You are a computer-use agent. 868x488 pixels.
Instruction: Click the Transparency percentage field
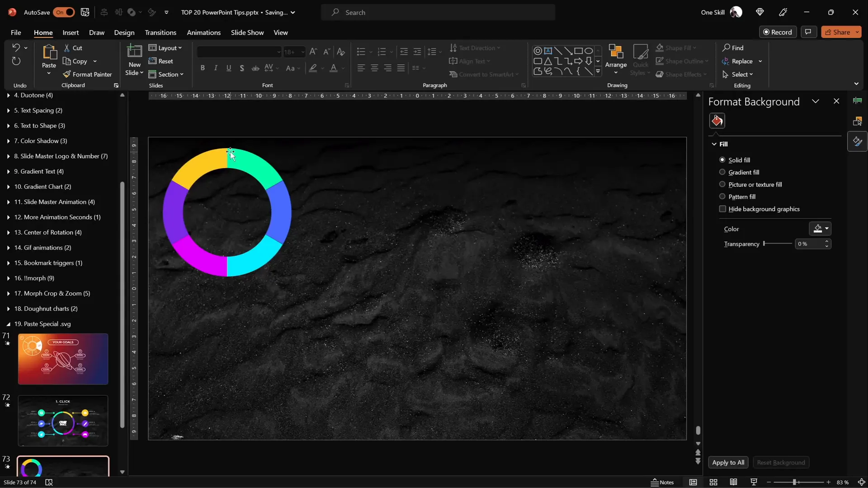(809, 244)
